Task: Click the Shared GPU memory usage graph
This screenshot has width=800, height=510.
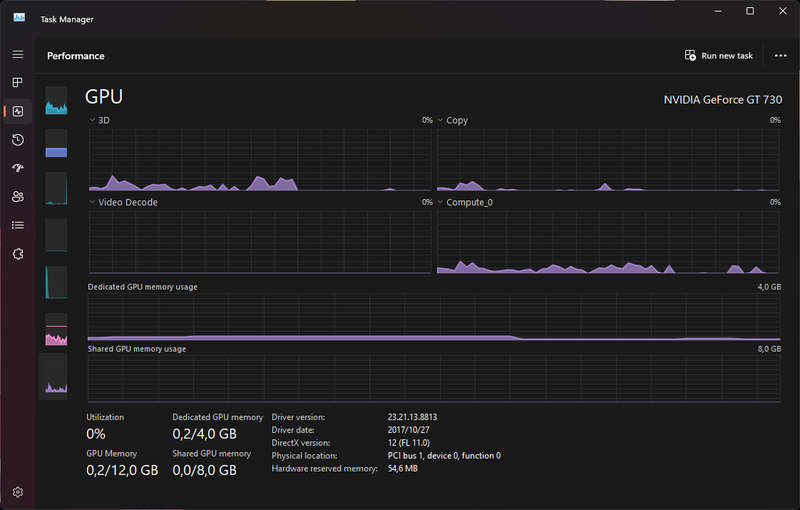Action: 434,378
